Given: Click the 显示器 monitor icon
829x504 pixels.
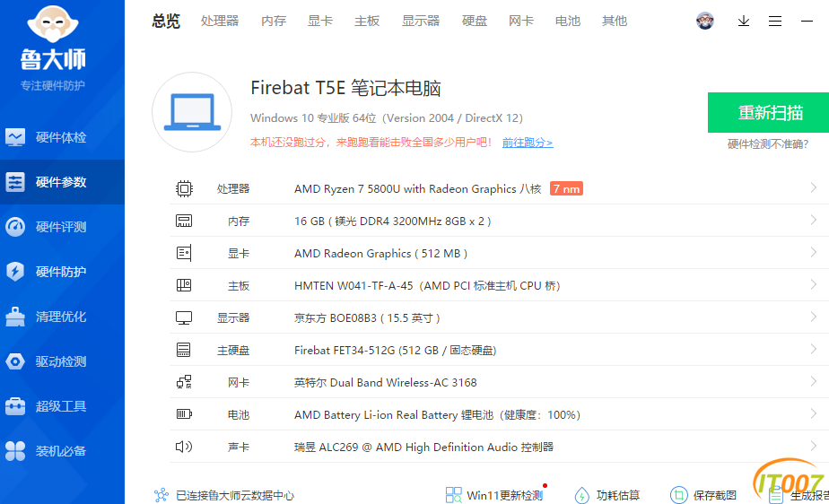Looking at the screenshot, I should click(184, 317).
